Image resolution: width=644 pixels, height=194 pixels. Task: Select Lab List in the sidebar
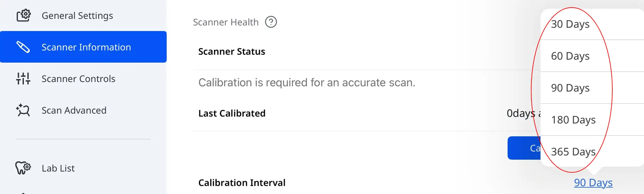(58, 168)
